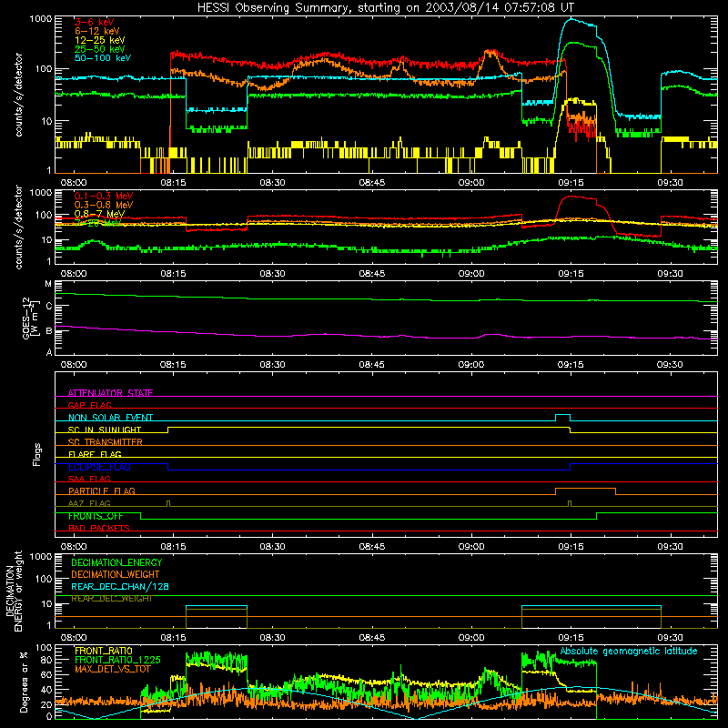This screenshot has width=728, height=728.
Task: Select the PARTICLE_FLAG label
Action: click(x=102, y=490)
